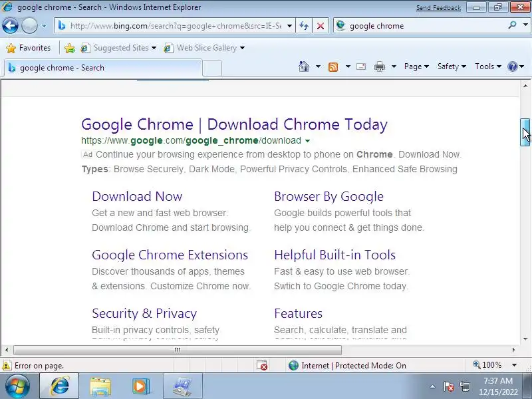Expand the Print dropdown arrow

(394, 66)
